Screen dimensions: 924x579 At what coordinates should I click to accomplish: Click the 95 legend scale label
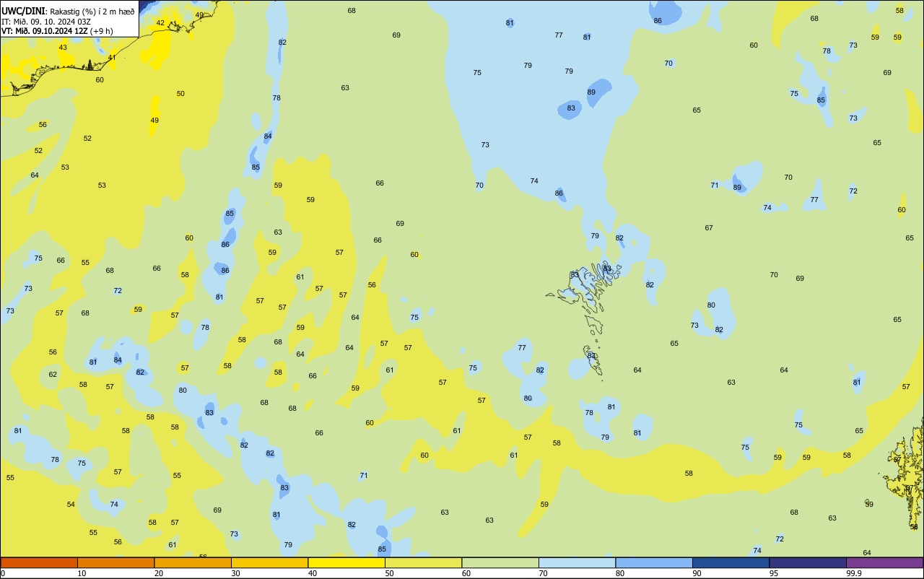tap(774, 573)
